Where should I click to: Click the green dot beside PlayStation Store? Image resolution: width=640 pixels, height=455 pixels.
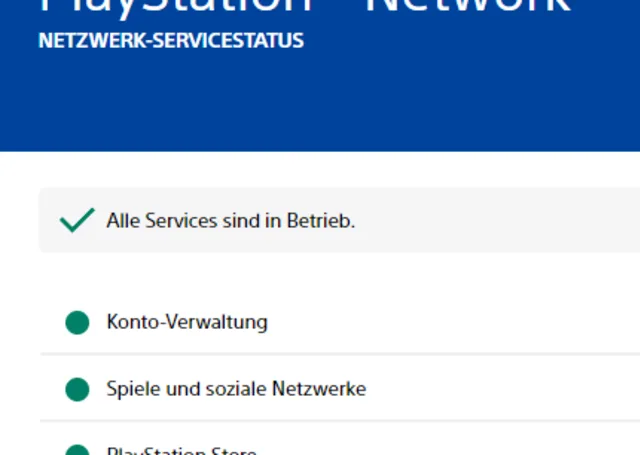coord(77,451)
